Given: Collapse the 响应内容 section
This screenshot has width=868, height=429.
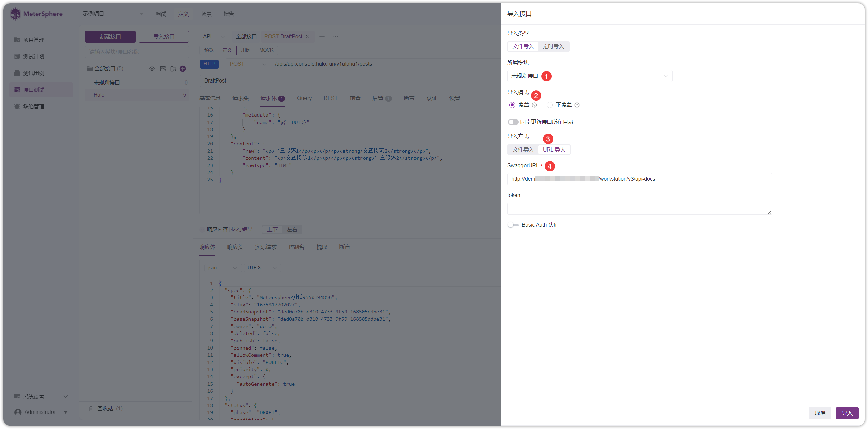Looking at the screenshot, I should pyautogui.click(x=202, y=230).
